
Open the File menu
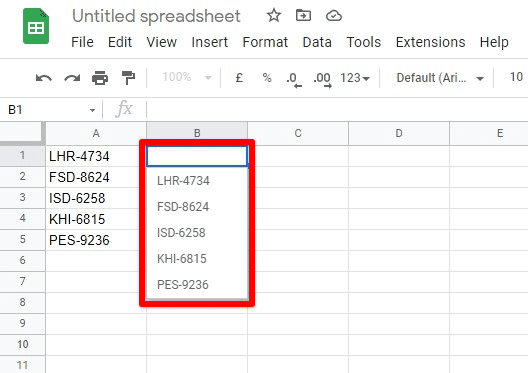tap(82, 42)
